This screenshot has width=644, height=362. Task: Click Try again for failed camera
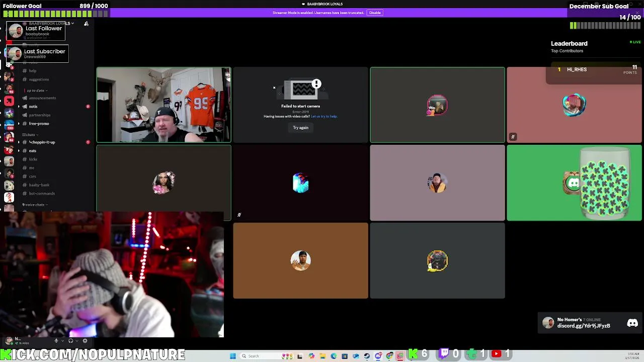[x=300, y=128]
